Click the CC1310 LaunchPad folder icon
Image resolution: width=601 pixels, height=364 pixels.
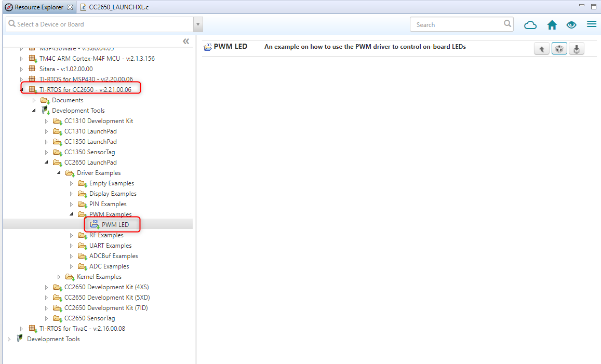coord(58,131)
